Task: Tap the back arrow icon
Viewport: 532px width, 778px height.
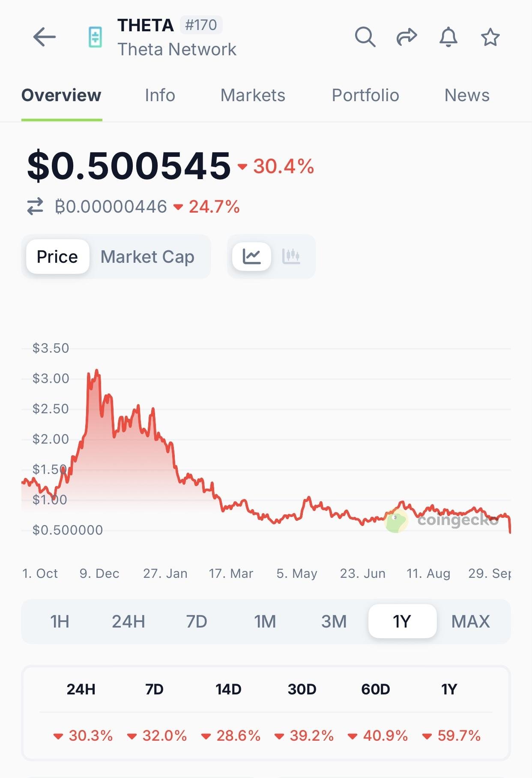Action: (x=45, y=37)
